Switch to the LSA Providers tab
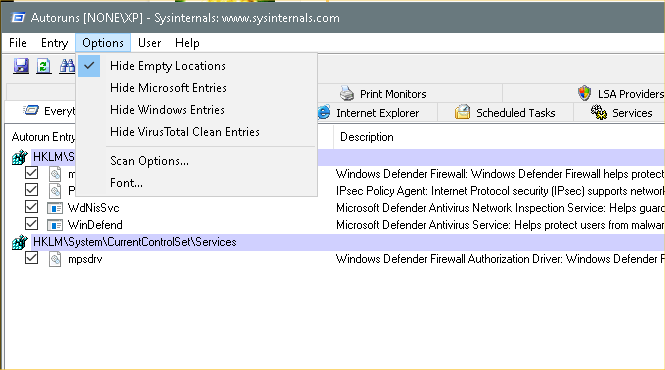The height and width of the screenshot is (370, 665). 620,94
